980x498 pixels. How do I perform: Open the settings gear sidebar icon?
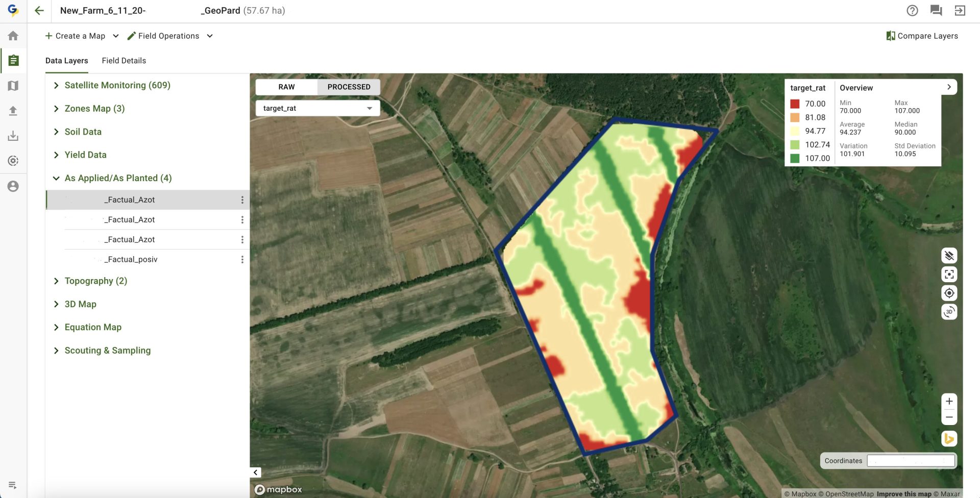click(13, 161)
